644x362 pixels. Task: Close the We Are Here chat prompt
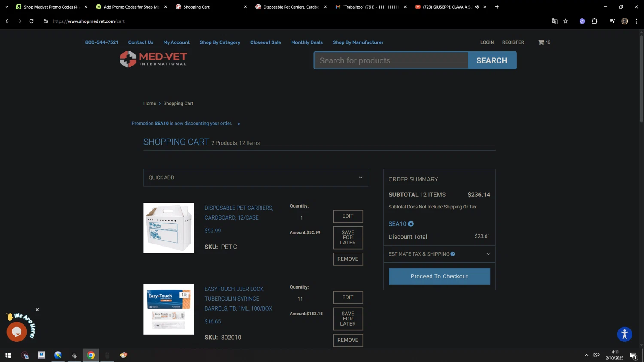pos(37,310)
